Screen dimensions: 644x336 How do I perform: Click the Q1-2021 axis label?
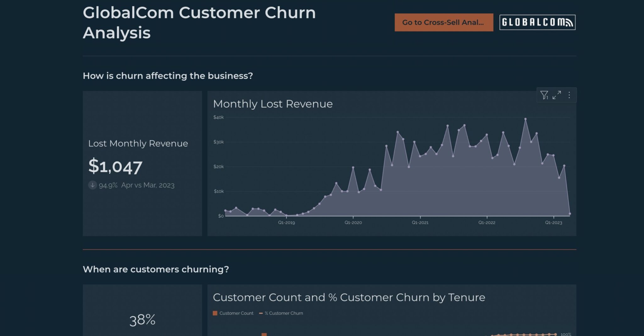click(420, 223)
